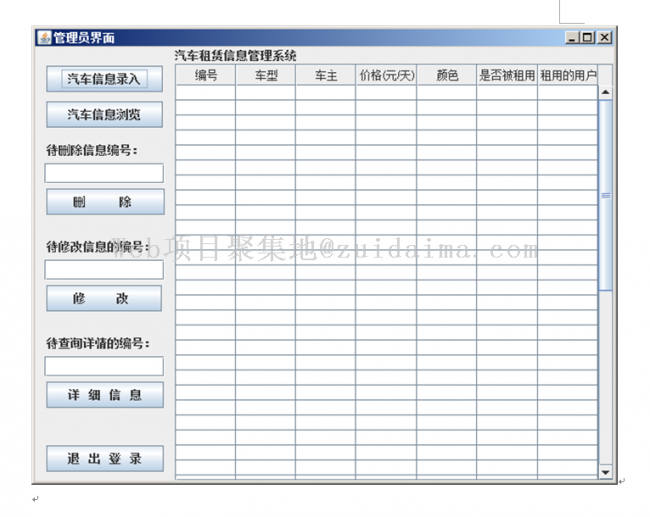650x517 pixels.
Task: Select the 车主 column header
Action: [x=326, y=76]
